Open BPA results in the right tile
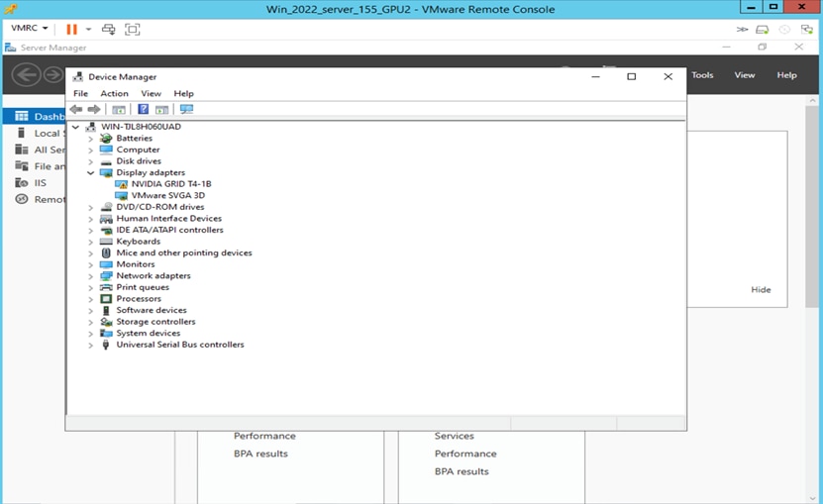 [x=462, y=471]
